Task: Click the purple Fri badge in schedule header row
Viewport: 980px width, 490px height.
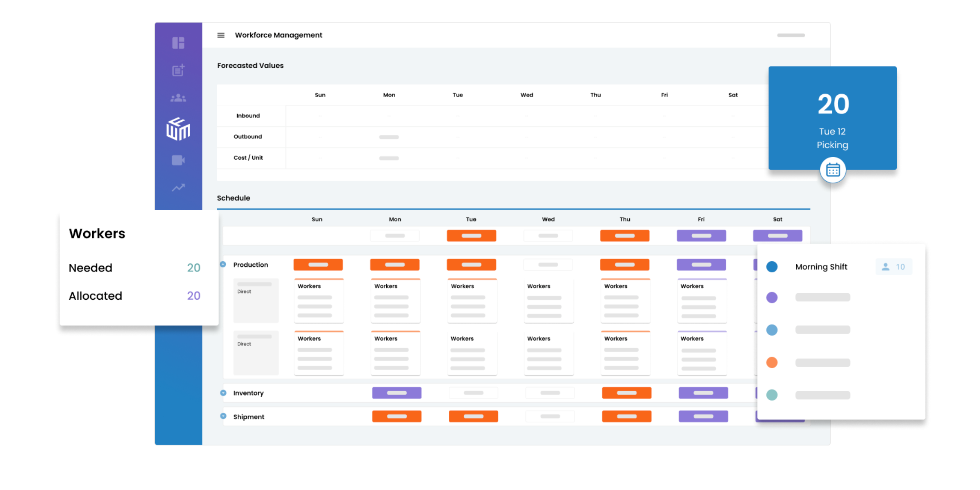Action: 701,236
